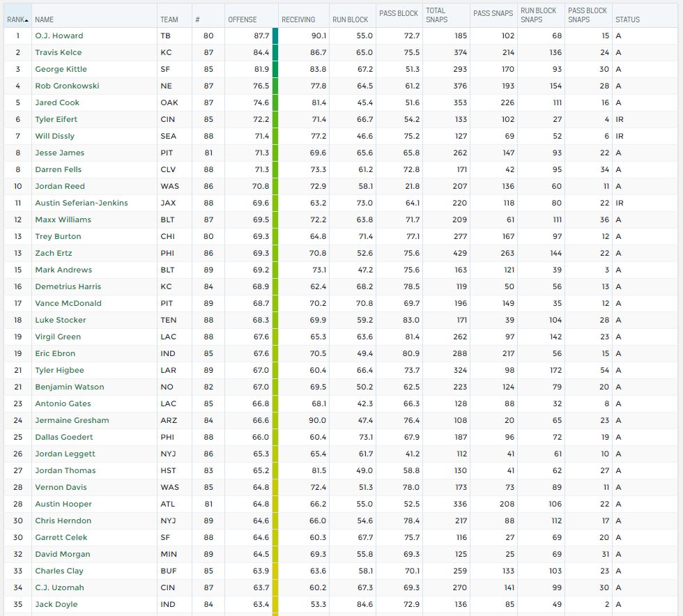683x616 pixels.
Task: Click Jack Doyle's yellow offense grade bar
Action: click(x=275, y=604)
